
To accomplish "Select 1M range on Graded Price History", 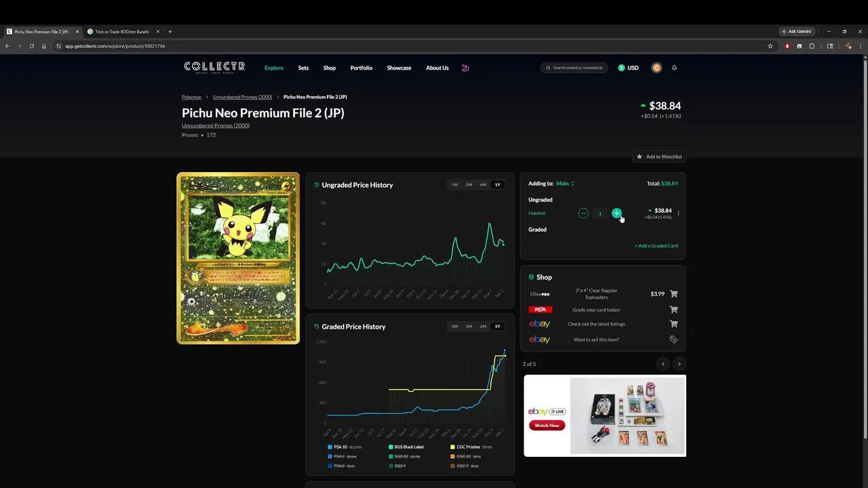I will (454, 327).
